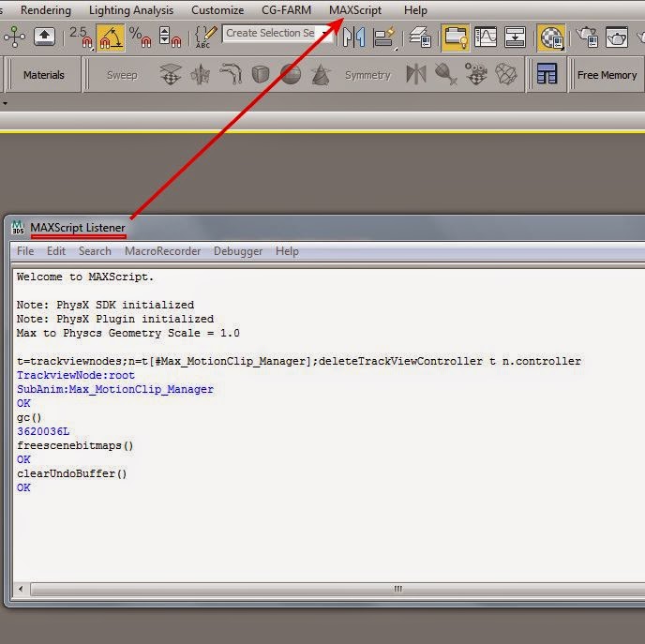Click the 'gc()' command line
Viewport: 645px width, 644px height.
point(29,417)
